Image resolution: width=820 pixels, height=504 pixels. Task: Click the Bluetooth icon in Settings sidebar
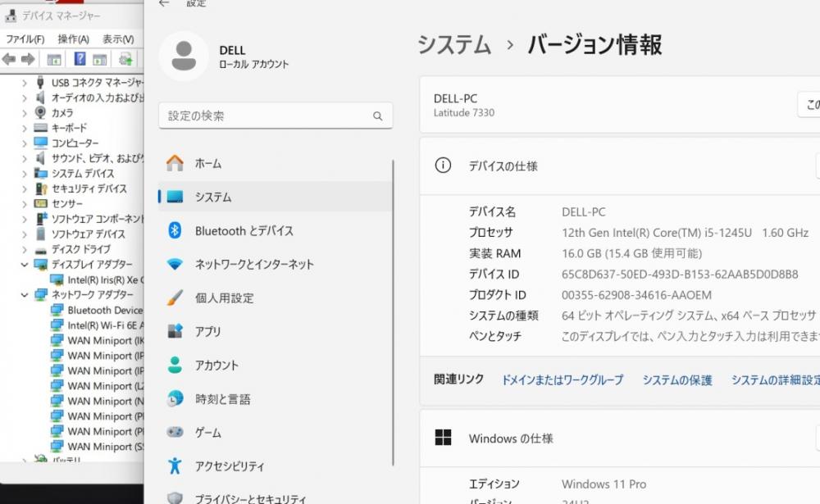point(175,230)
